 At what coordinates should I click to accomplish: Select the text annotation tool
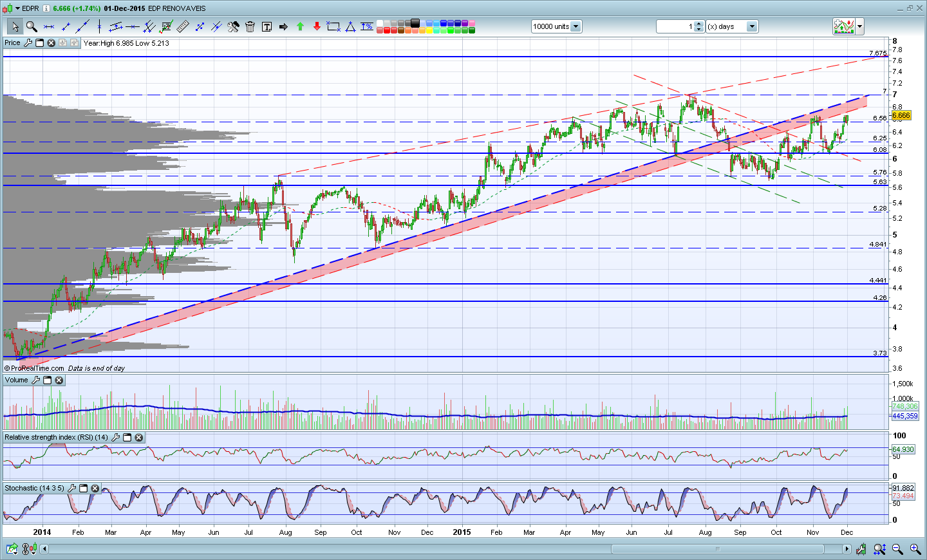267,26
